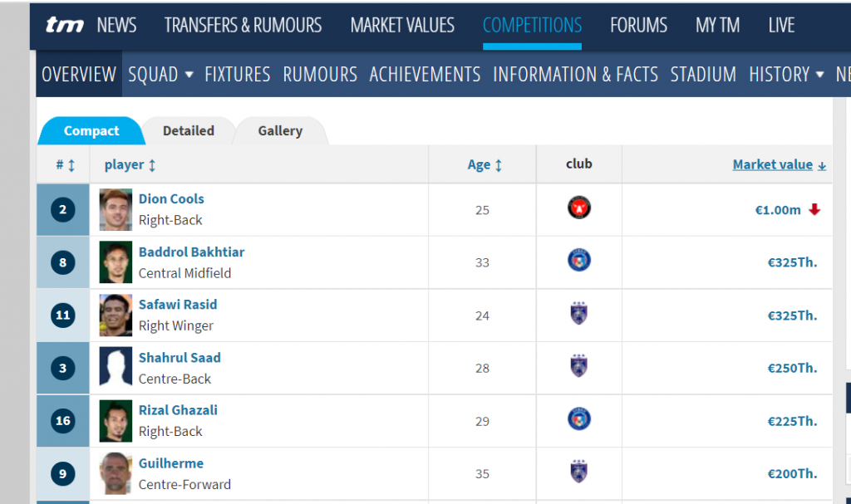
Task: Open Dion Cools player profile link
Action: pos(171,198)
